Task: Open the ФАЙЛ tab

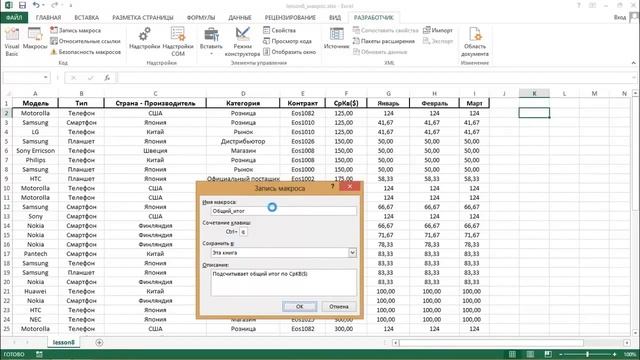Action: point(14,18)
